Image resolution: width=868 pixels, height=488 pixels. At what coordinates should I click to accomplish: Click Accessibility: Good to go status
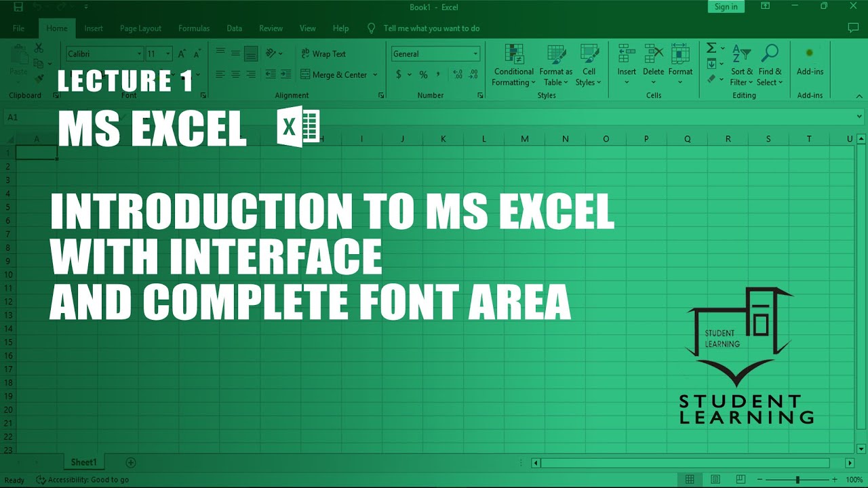click(83, 479)
